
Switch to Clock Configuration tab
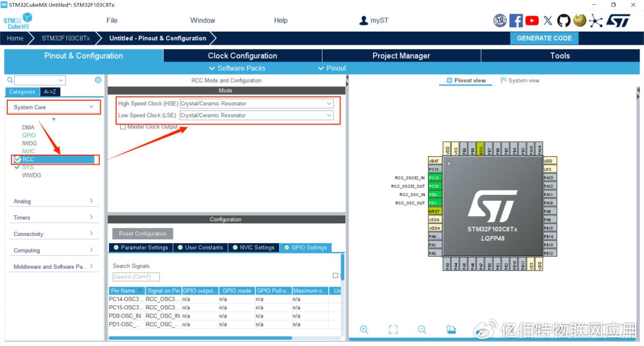[x=242, y=56]
